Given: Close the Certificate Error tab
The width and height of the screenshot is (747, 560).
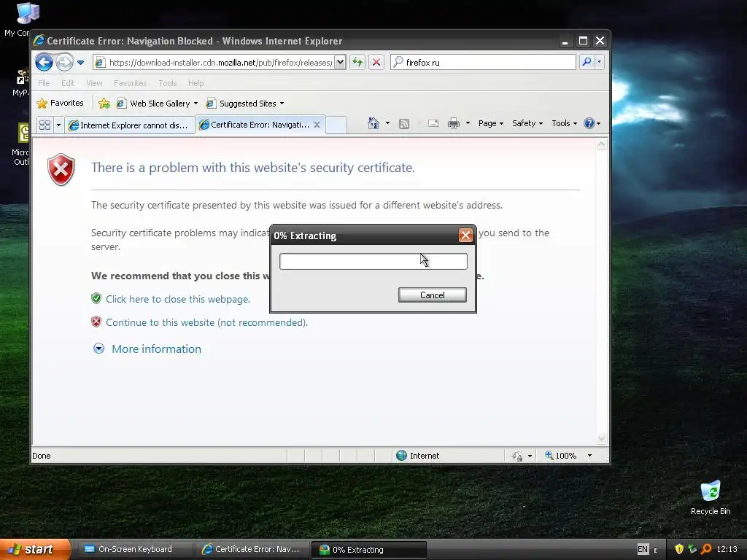Looking at the screenshot, I should 317,125.
